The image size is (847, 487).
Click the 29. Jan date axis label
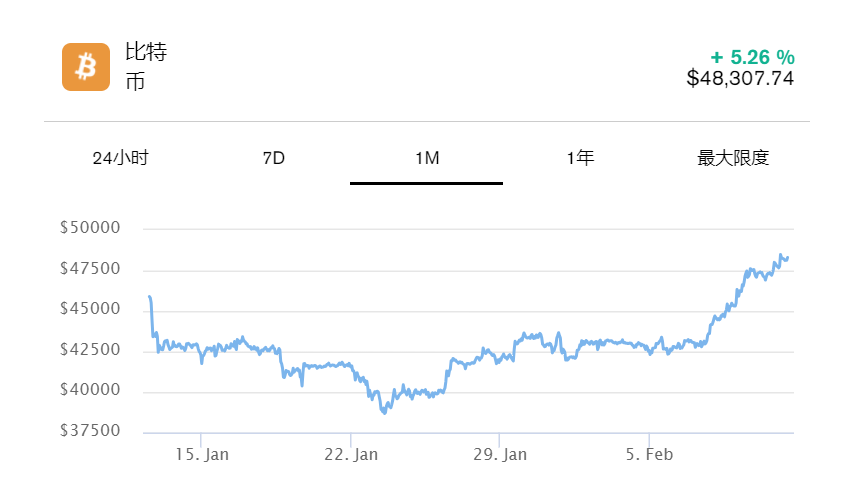(500, 455)
